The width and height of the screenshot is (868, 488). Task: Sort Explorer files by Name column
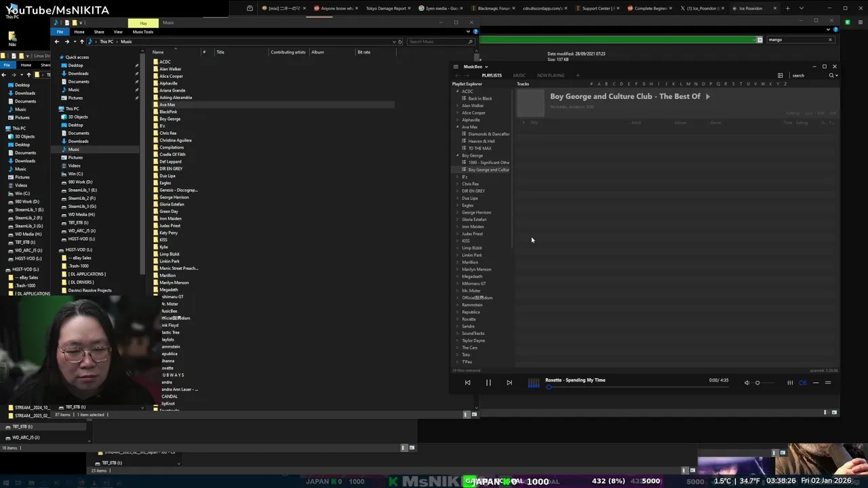pyautogui.click(x=158, y=52)
